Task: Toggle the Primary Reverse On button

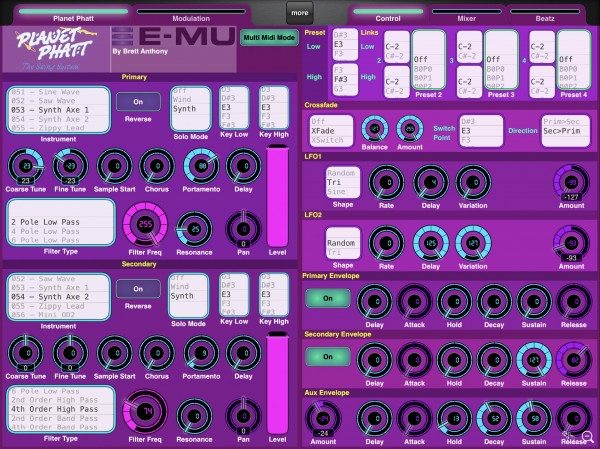Action: [x=138, y=102]
